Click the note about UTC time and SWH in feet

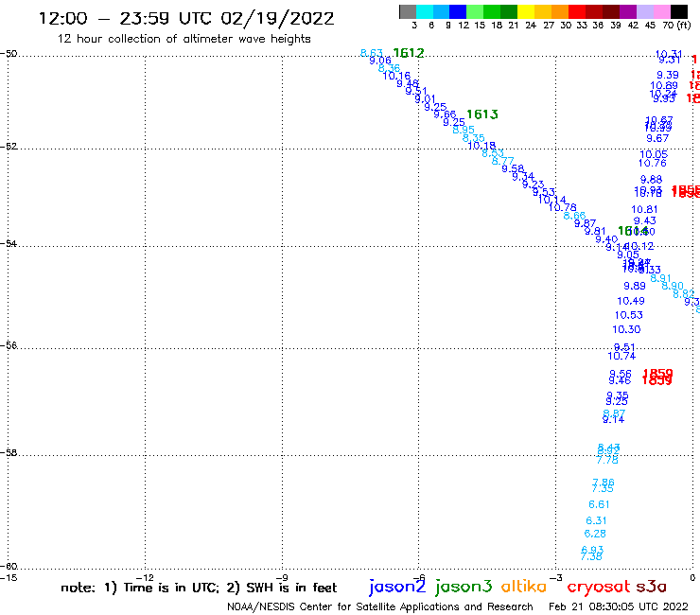(199, 588)
